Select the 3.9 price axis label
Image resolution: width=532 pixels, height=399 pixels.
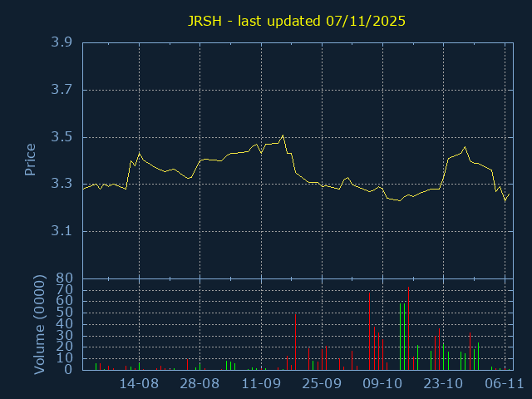pos(61,42)
